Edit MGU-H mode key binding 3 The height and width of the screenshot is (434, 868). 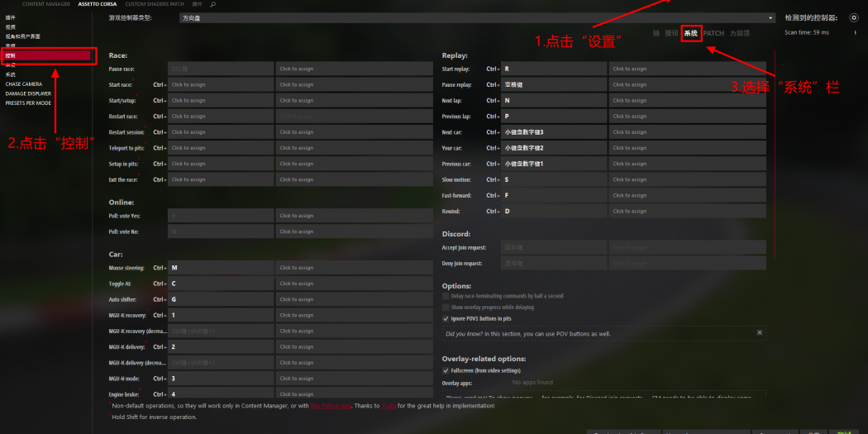coord(221,379)
